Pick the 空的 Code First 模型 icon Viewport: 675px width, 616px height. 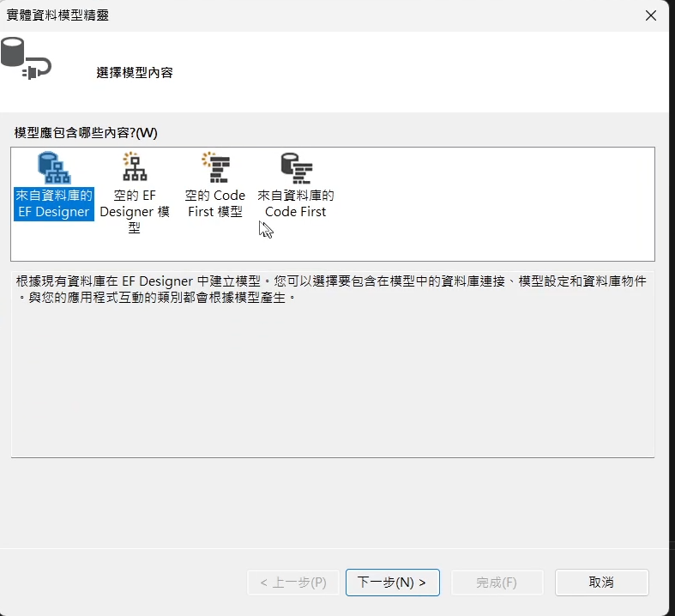215,167
